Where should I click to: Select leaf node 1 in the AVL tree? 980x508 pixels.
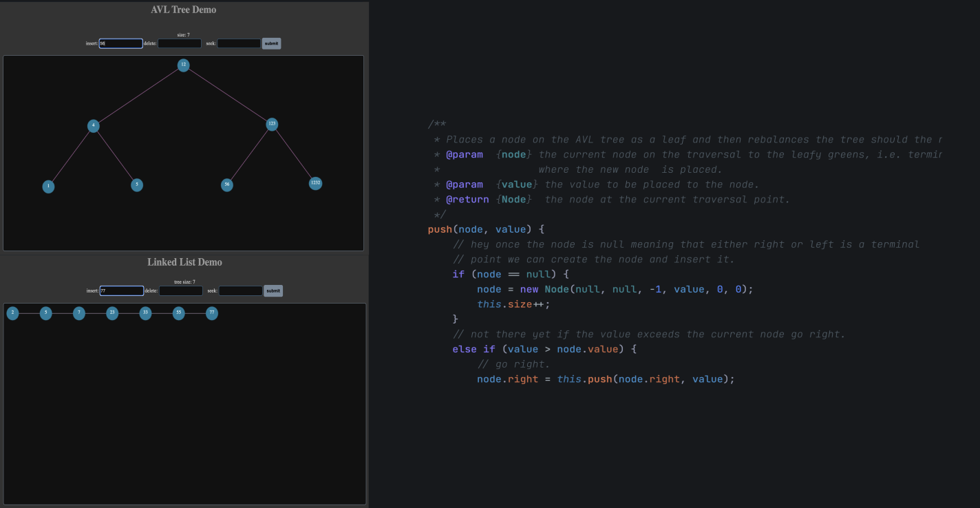coord(47,186)
